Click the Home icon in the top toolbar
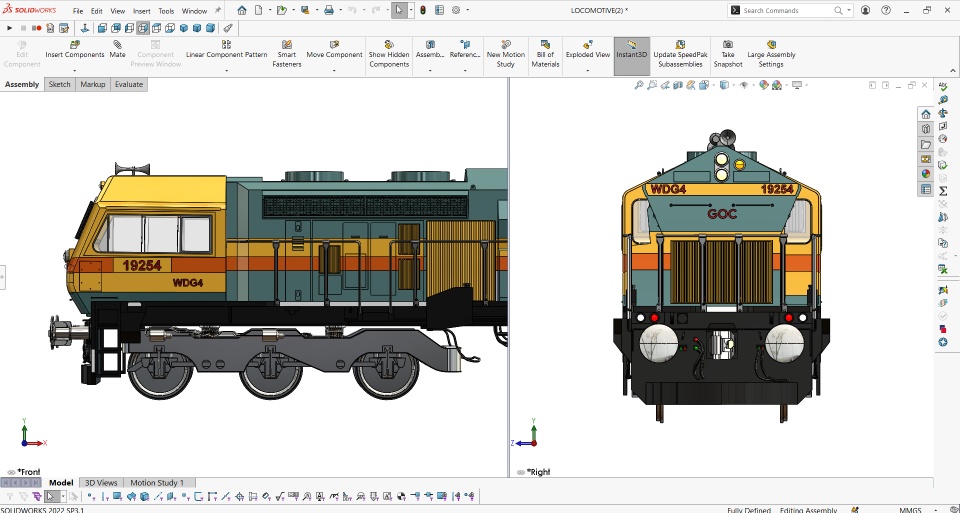The height and width of the screenshot is (513, 960). point(242,11)
